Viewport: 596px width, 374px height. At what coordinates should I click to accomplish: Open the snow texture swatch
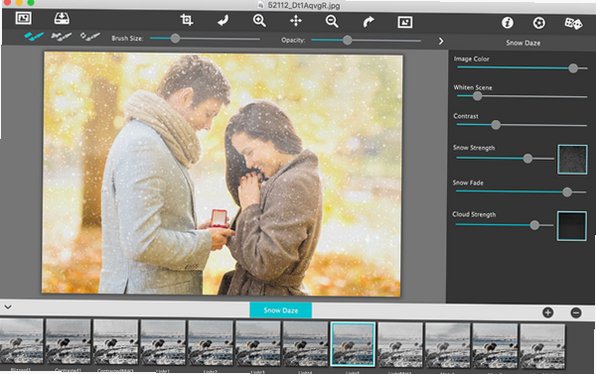pos(572,159)
